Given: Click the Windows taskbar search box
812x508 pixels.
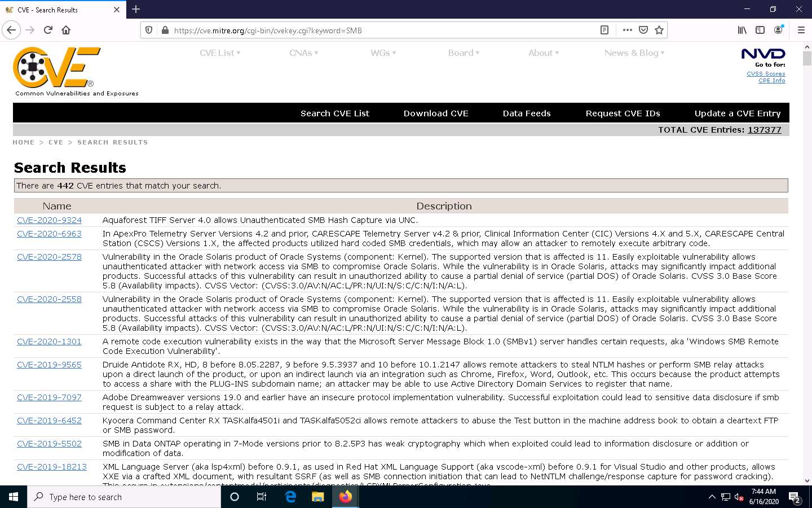Looking at the screenshot, I should [124, 497].
